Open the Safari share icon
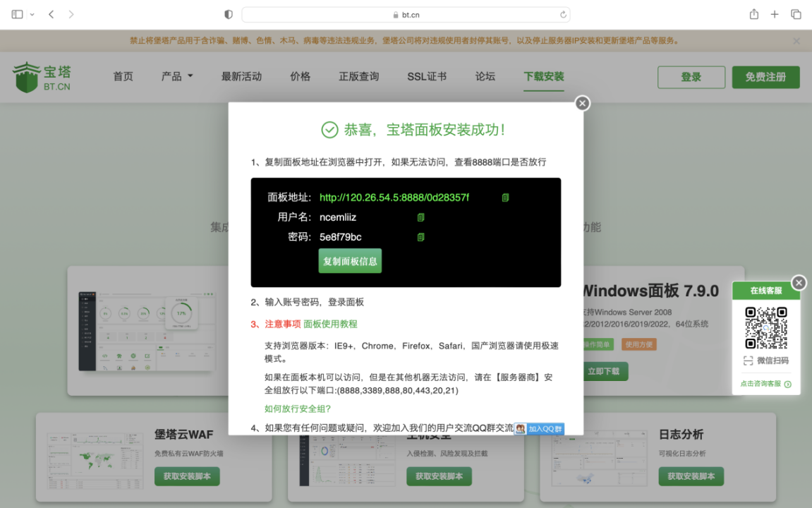The image size is (812, 508). click(754, 15)
